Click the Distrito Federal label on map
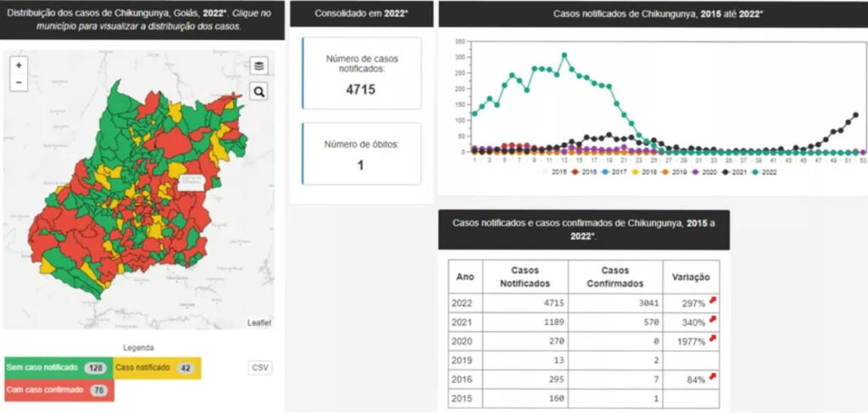868x413 pixels. click(191, 183)
